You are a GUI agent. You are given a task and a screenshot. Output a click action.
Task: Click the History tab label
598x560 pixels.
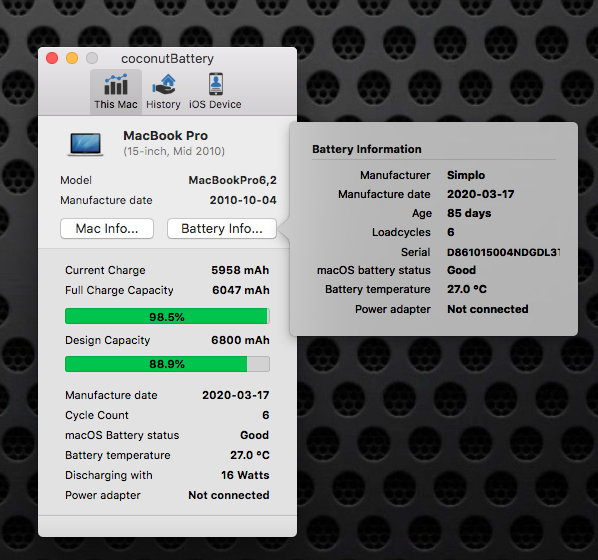pos(163,105)
